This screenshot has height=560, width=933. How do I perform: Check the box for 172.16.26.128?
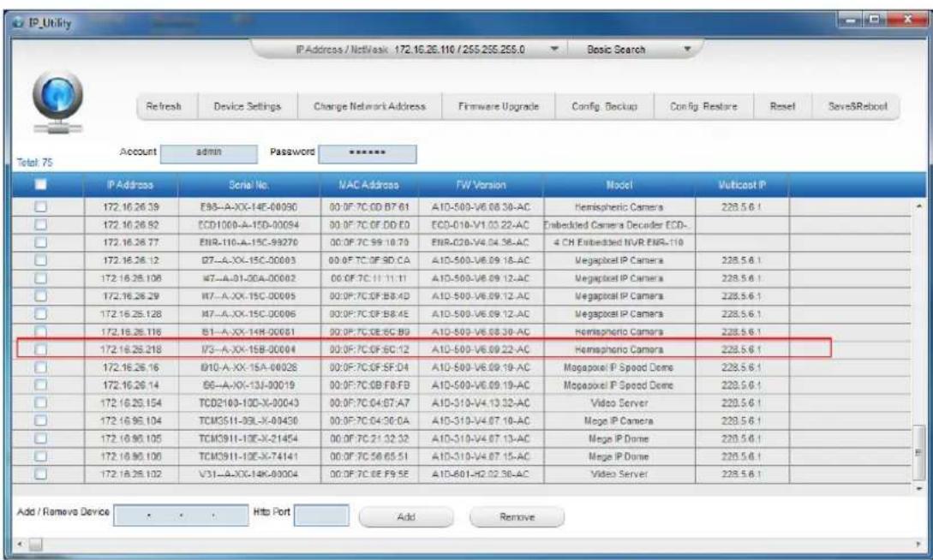[x=40, y=314]
